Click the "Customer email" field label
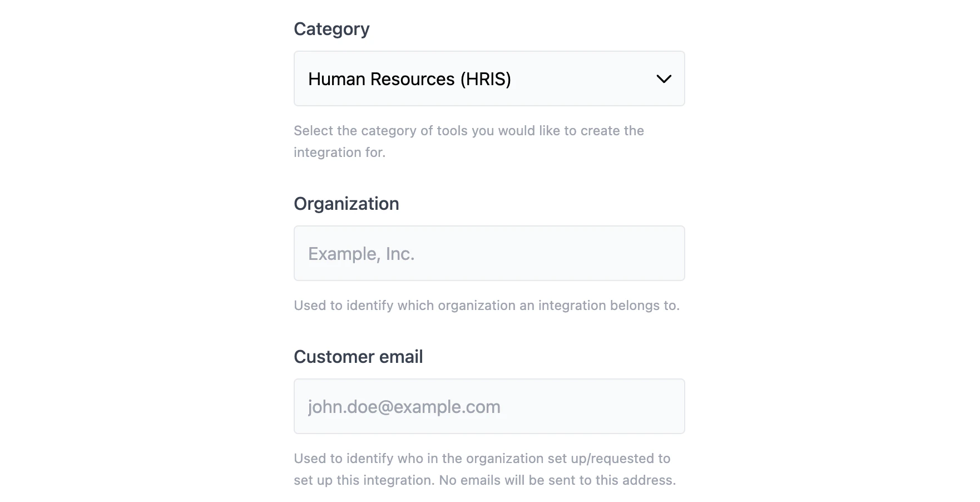980x502 pixels. click(358, 357)
